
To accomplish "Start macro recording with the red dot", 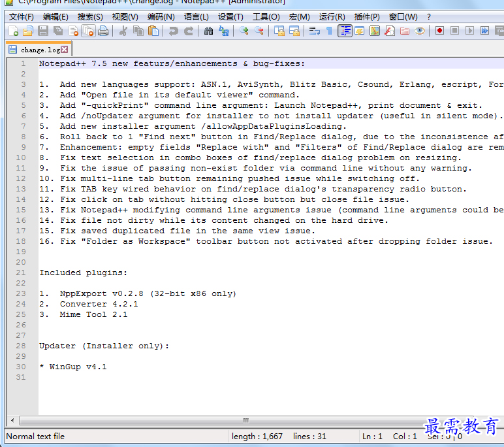I will click(x=440, y=31).
